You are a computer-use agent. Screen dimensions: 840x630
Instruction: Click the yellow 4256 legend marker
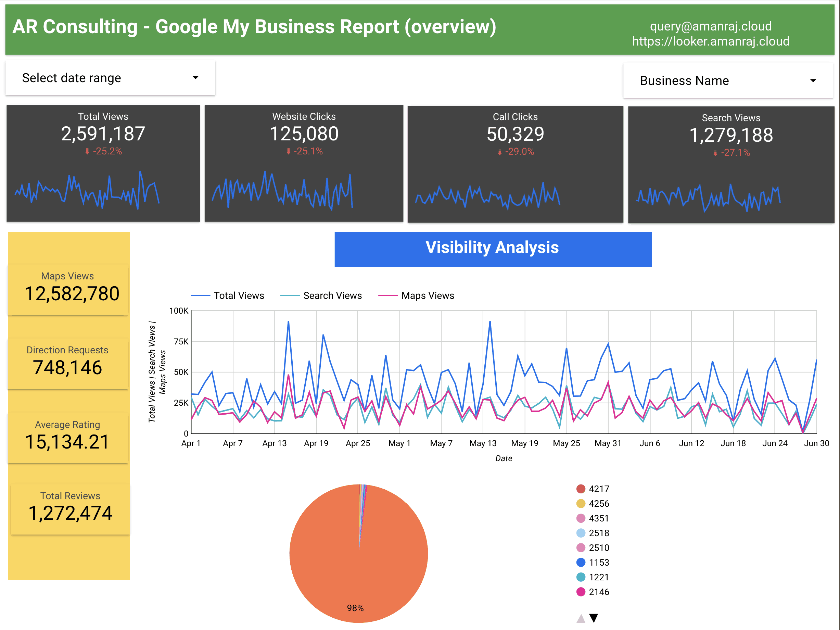click(581, 504)
